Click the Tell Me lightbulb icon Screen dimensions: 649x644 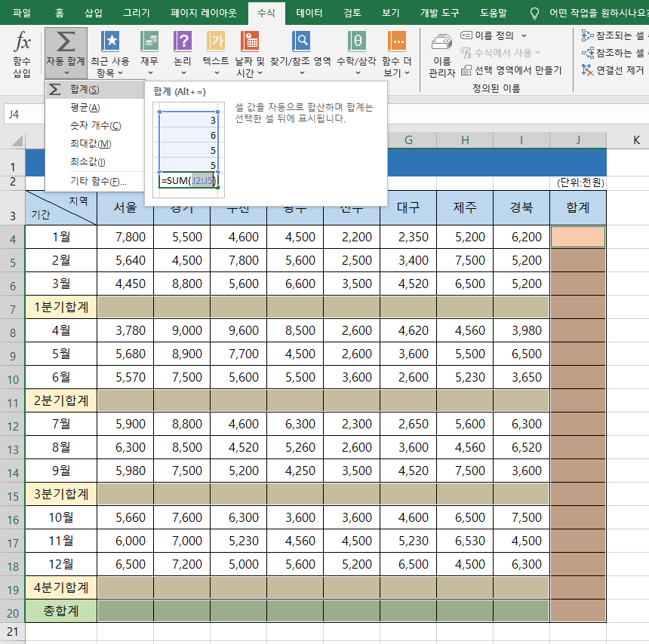click(534, 14)
